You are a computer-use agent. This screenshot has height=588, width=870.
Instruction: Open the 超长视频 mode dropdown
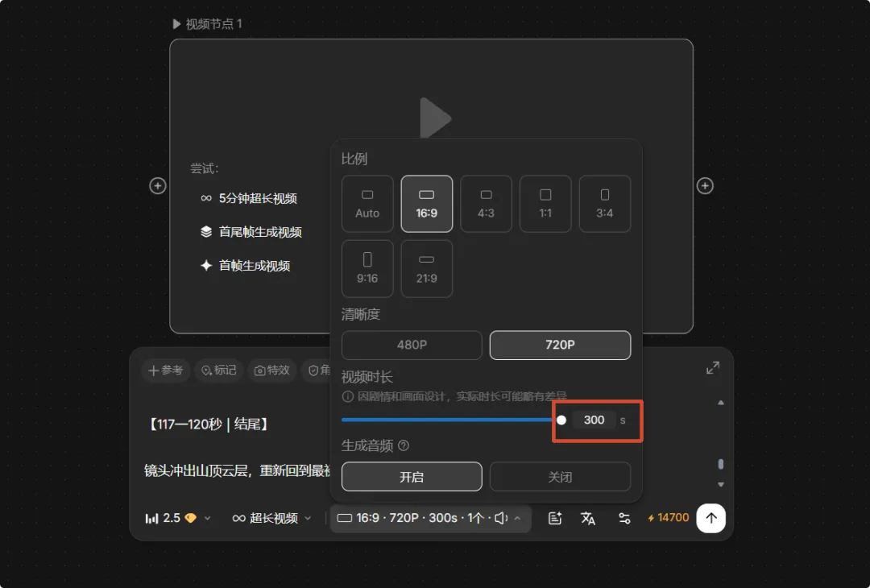coord(272,518)
